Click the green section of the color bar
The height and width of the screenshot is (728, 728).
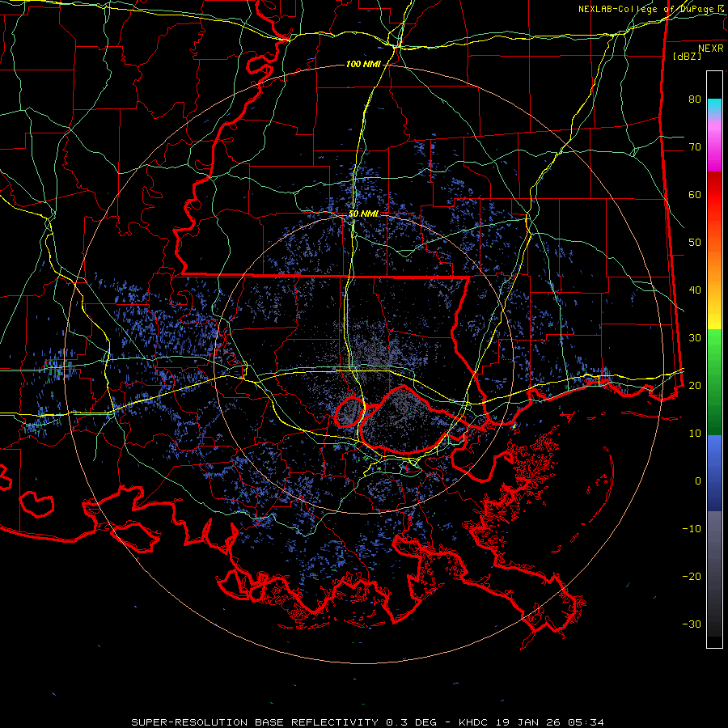[714, 382]
